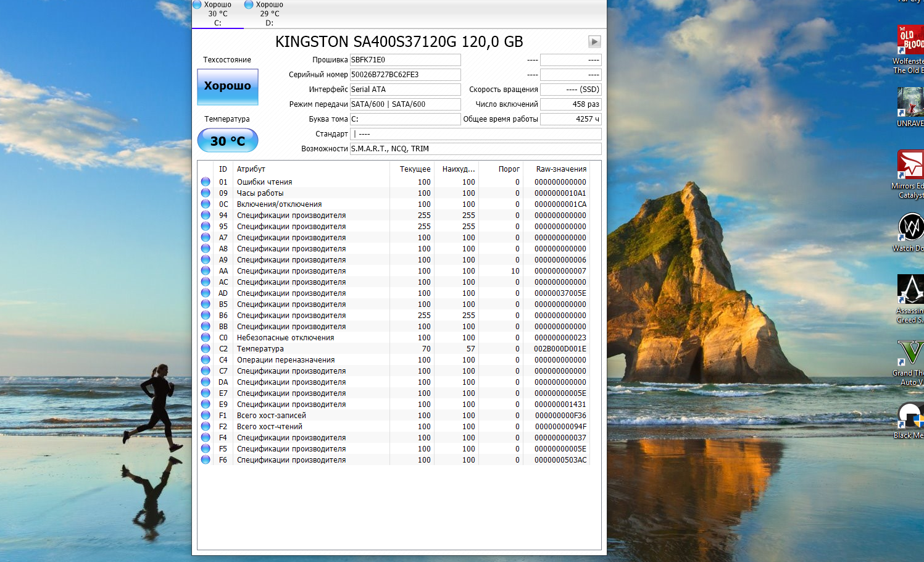
Task: Click status icon for attribute DA
Action: pyautogui.click(x=206, y=382)
